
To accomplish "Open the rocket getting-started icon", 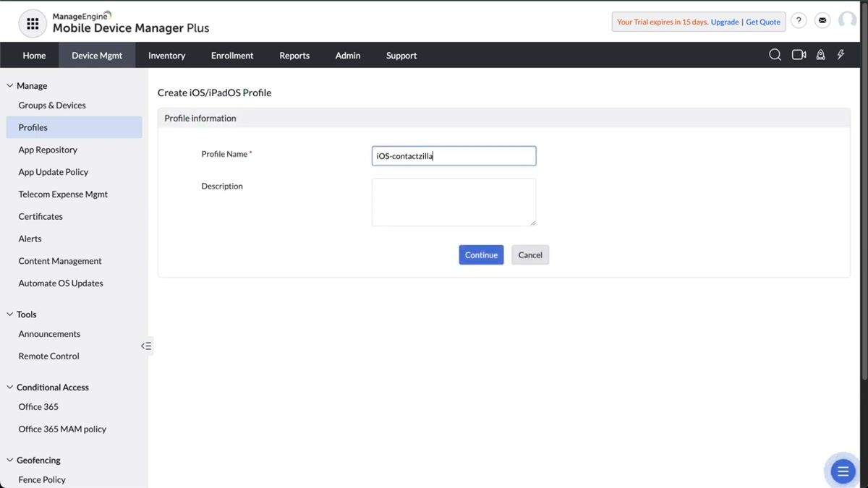I will tap(820, 55).
